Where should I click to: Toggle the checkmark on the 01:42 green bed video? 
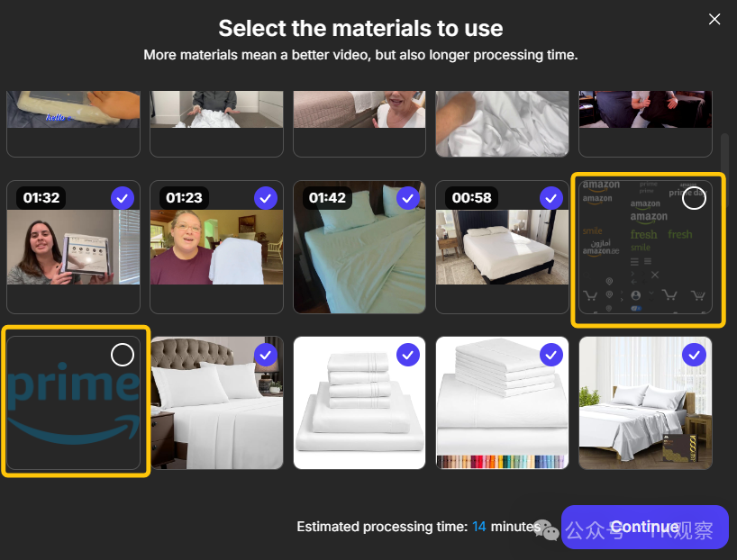[408, 198]
